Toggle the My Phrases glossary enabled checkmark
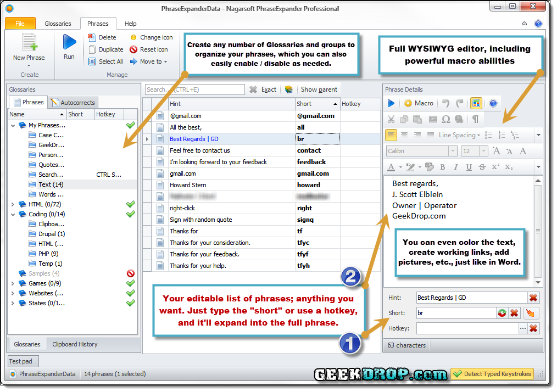The width and height of the screenshot is (557, 392). (x=131, y=125)
